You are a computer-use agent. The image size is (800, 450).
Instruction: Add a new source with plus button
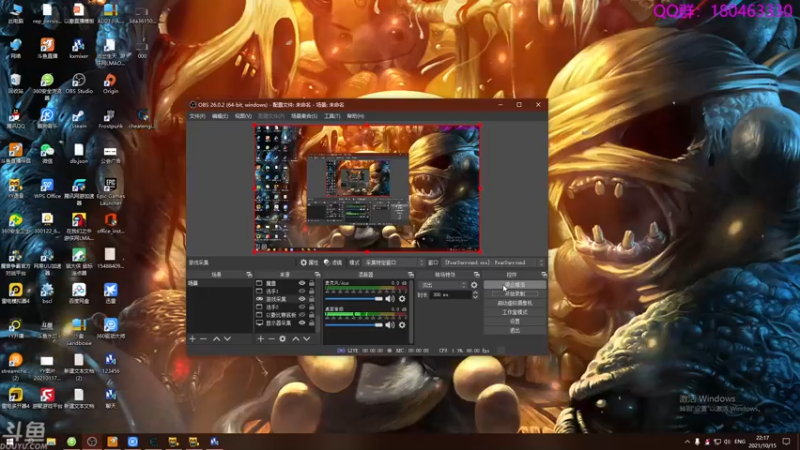click(x=261, y=339)
